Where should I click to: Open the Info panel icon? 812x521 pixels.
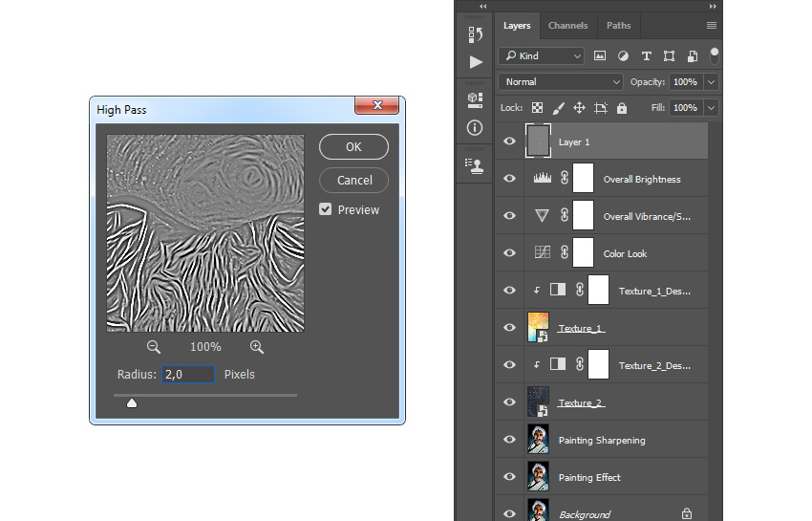pos(476,127)
